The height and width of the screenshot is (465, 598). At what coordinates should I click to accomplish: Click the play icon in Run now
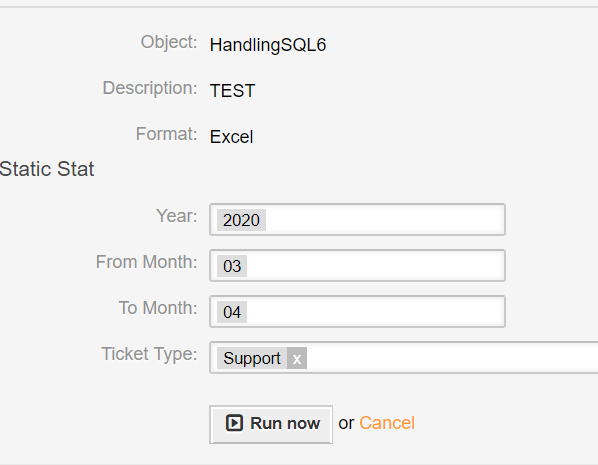point(234,423)
